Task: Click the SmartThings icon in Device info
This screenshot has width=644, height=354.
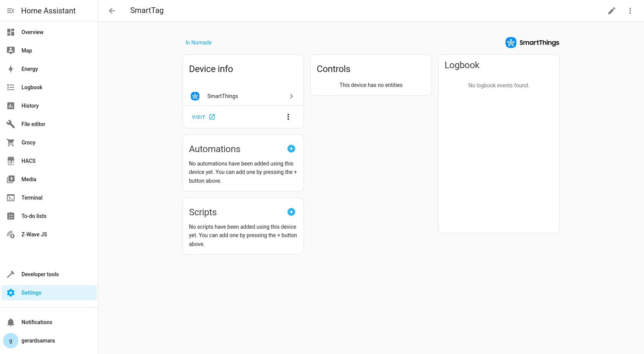Action: [195, 96]
